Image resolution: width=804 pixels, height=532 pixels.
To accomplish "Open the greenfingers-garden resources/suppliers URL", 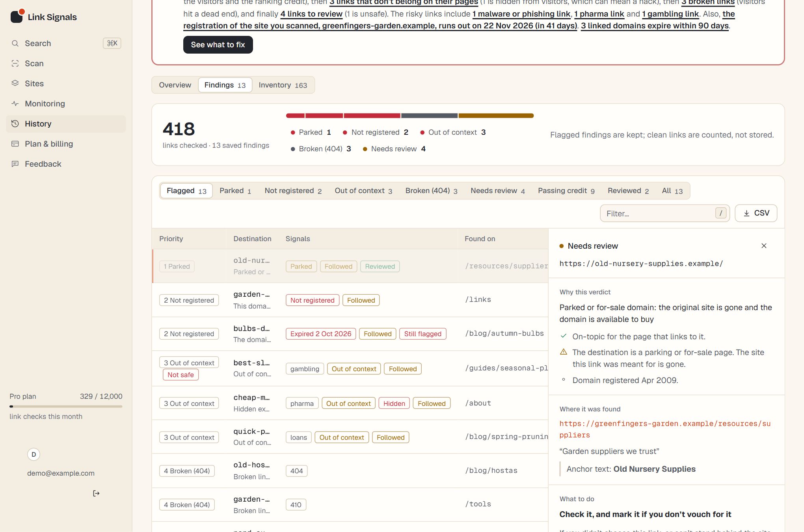I will [x=665, y=429].
